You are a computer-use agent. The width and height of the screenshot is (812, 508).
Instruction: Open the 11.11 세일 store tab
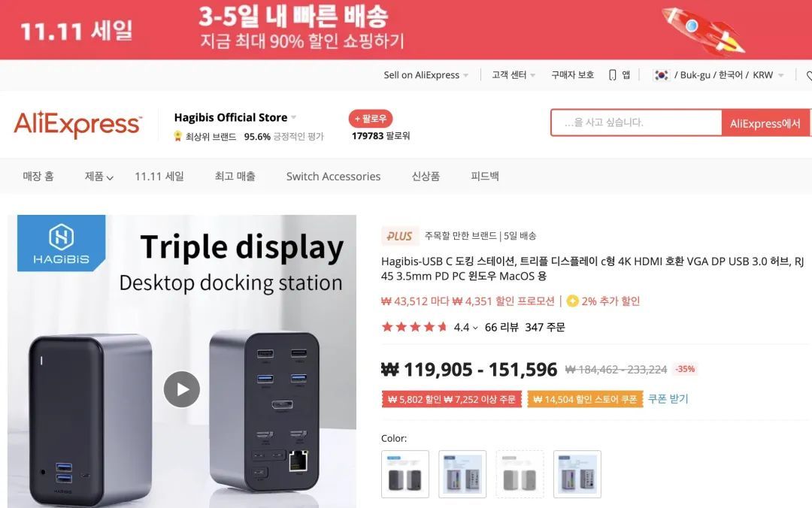pyautogui.click(x=159, y=176)
